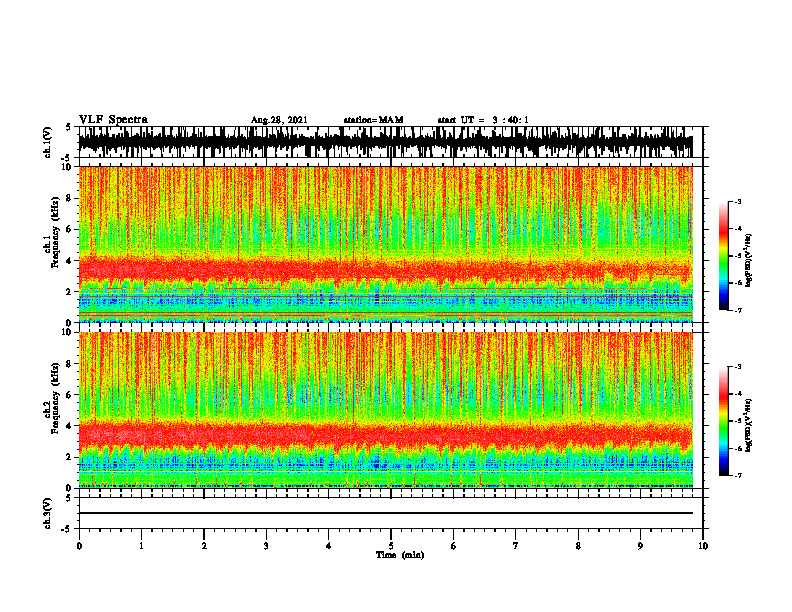Click the time axis end label "10"
792x612 pixels.
click(x=703, y=546)
